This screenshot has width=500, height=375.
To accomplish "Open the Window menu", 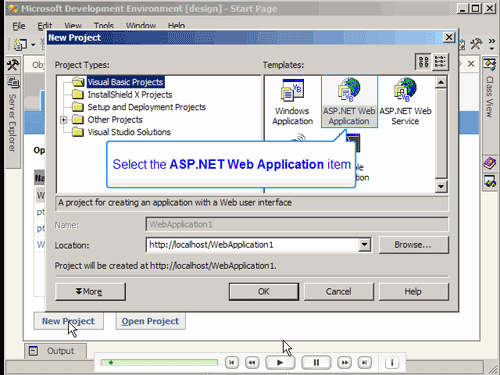I will coord(141,26).
